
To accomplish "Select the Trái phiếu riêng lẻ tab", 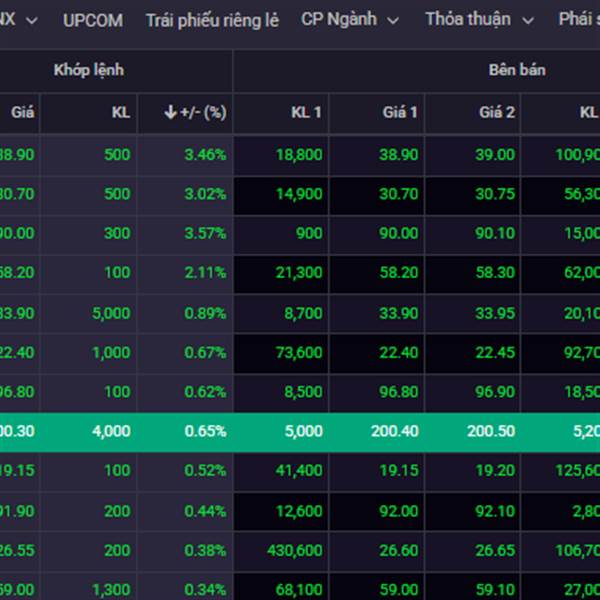I will (x=212, y=20).
